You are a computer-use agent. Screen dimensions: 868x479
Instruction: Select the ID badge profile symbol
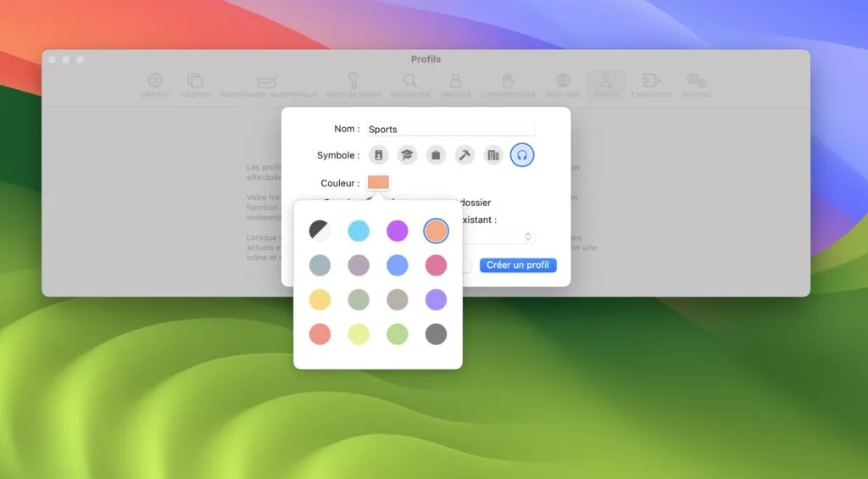coord(379,155)
